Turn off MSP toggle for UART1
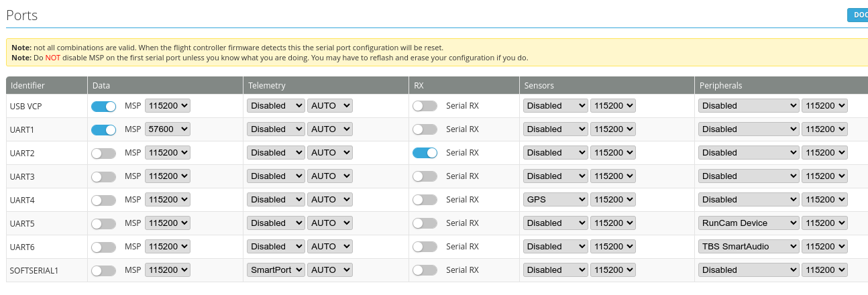The width and height of the screenshot is (868, 295). (103, 129)
